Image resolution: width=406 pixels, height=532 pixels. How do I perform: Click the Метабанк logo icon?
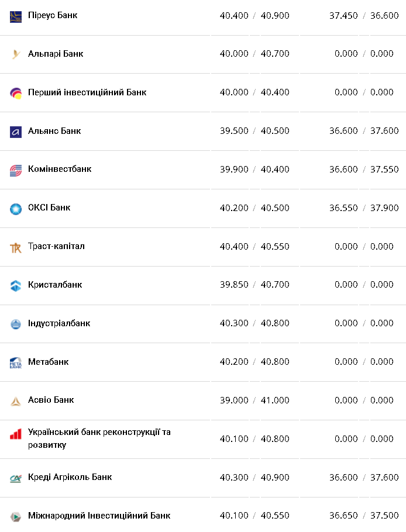16,362
